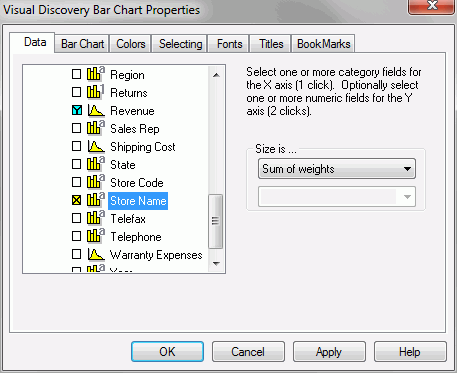Screen dimensions: 457x373
Task: Check the Telephone checkbox
Action: click(x=77, y=236)
